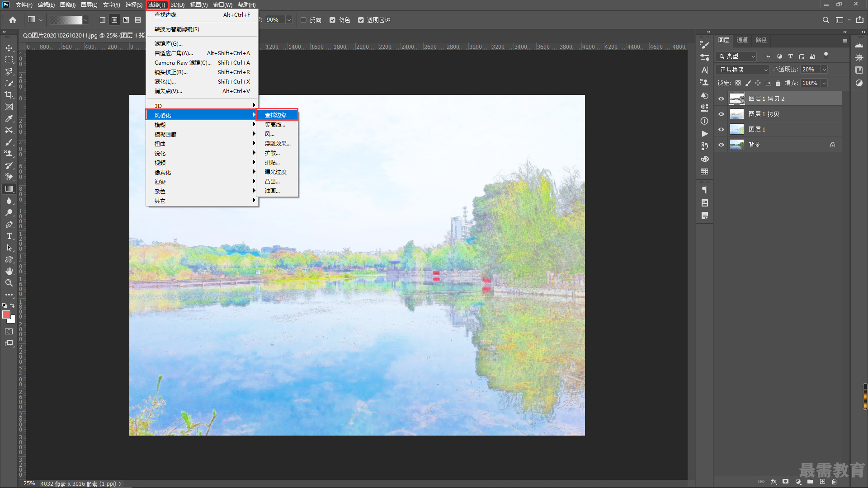Open blend mode dropdown 正片叠底
The width and height of the screenshot is (868, 488).
(x=743, y=70)
